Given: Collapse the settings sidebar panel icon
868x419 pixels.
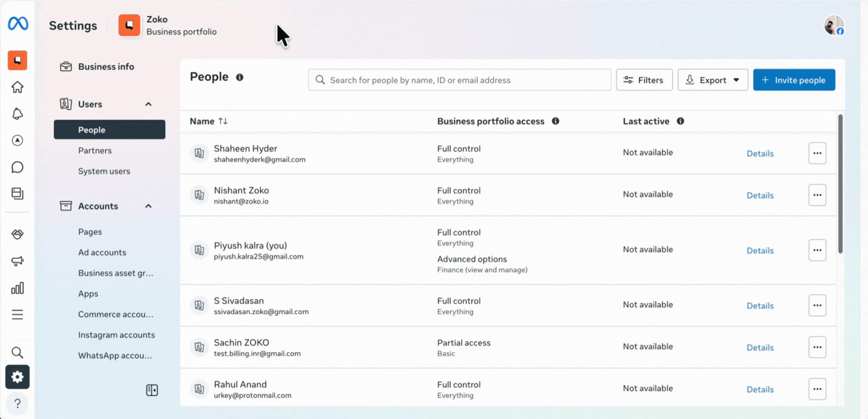Looking at the screenshot, I should click(x=152, y=390).
